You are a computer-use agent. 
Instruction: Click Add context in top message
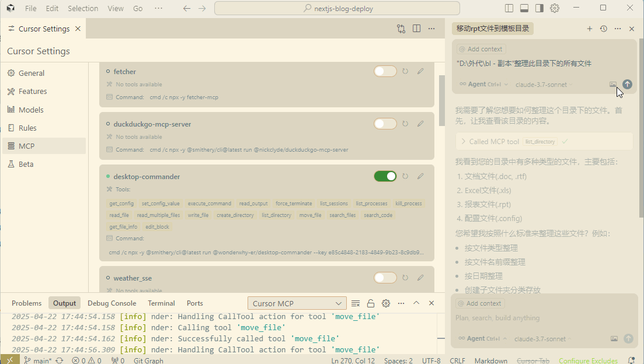[x=481, y=49]
